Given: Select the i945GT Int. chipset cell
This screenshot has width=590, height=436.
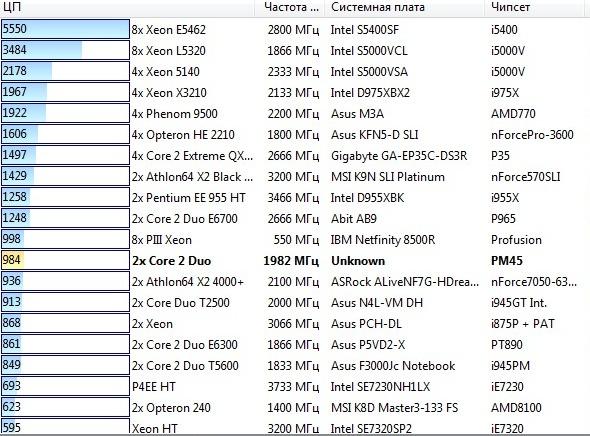Looking at the screenshot, I should 519,303.
